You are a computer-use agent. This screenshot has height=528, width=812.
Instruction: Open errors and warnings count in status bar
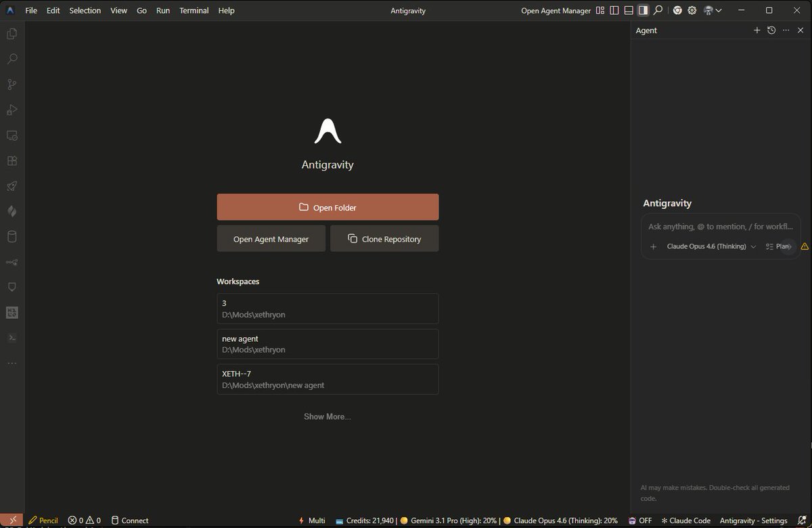(84, 521)
